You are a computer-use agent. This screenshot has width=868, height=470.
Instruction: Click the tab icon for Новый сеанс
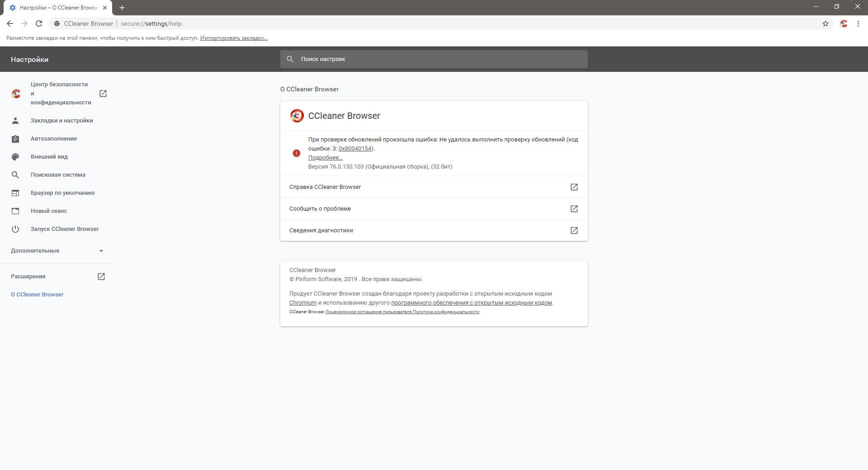[15, 211]
